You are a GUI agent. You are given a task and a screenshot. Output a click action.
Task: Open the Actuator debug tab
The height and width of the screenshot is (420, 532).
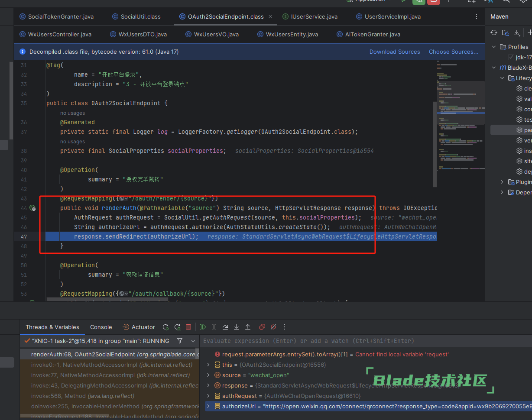pyautogui.click(x=139, y=327)
